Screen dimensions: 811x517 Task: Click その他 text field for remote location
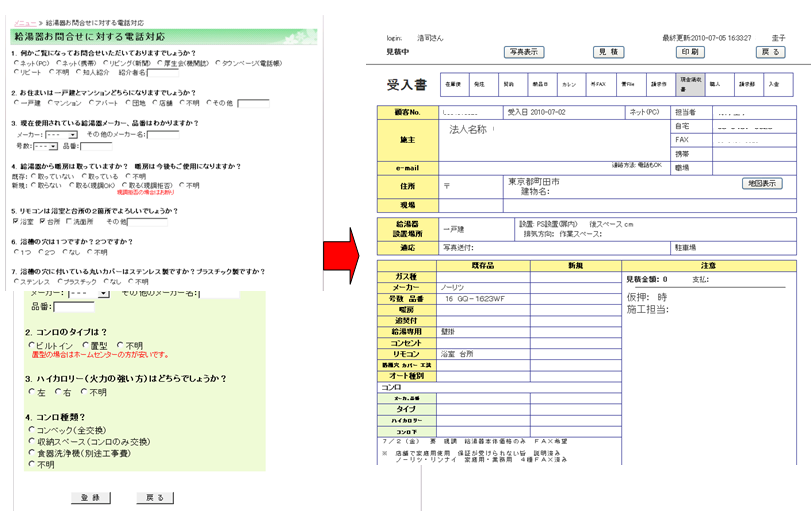coord(147,222)
